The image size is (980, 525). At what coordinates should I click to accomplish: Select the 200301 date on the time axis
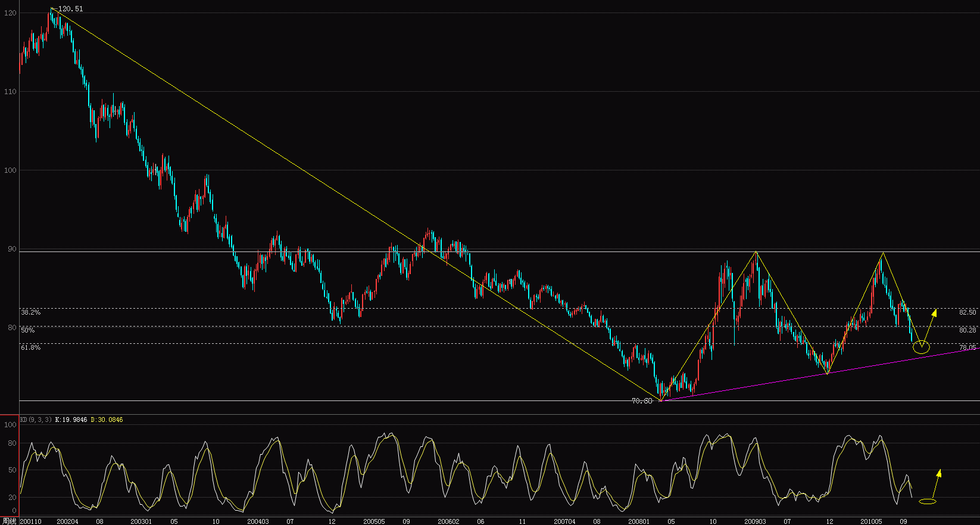(x=141, y=521)
